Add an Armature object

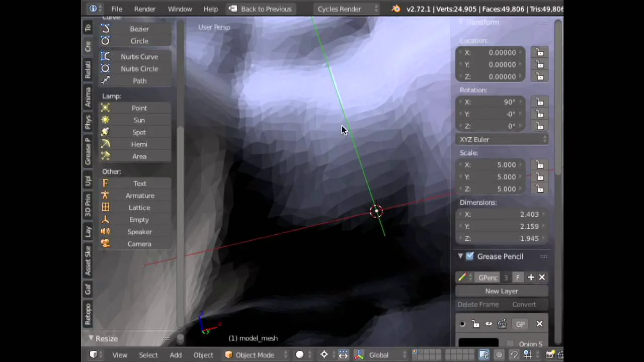tap(139, 196)
